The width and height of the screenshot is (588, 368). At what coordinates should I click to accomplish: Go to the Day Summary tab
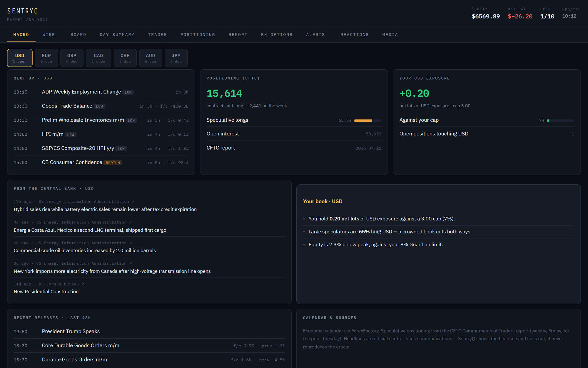[x=117, y=35]
